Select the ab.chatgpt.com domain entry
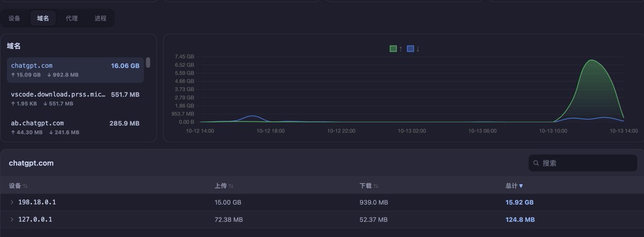This screenshot has width=644, height=237. coord(75,127)
